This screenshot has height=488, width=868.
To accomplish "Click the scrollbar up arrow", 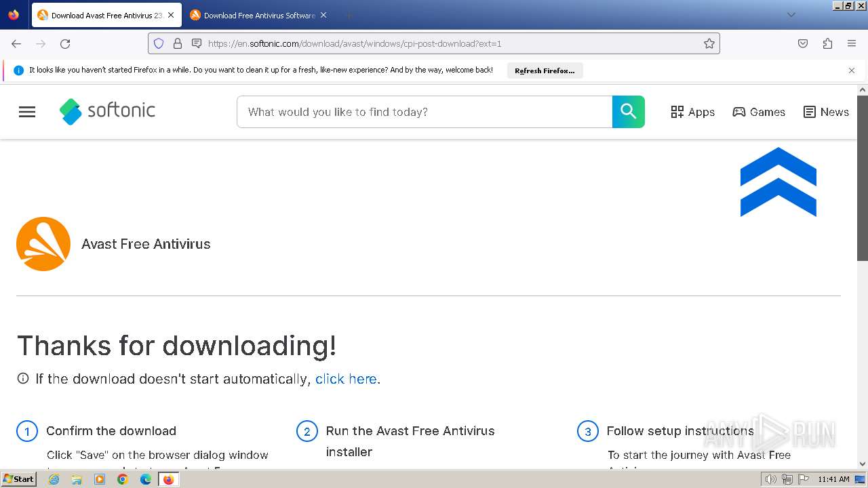I will [x=863, y=89].
